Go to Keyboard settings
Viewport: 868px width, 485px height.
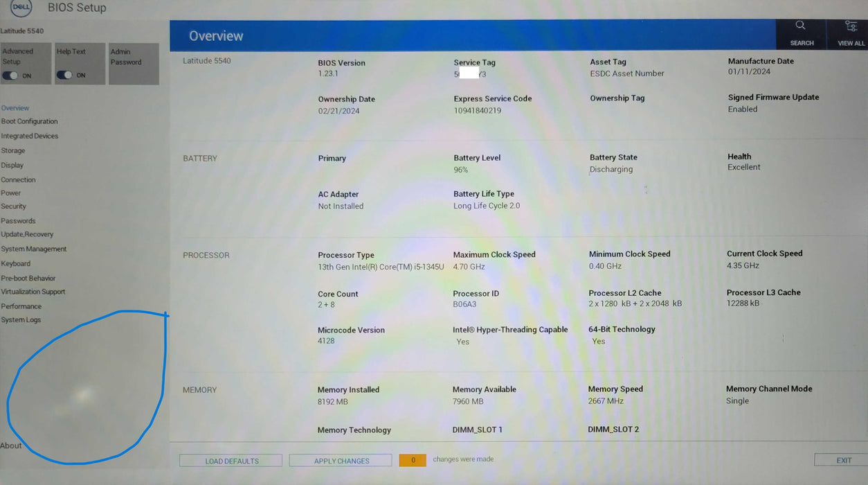coord(16,263)
